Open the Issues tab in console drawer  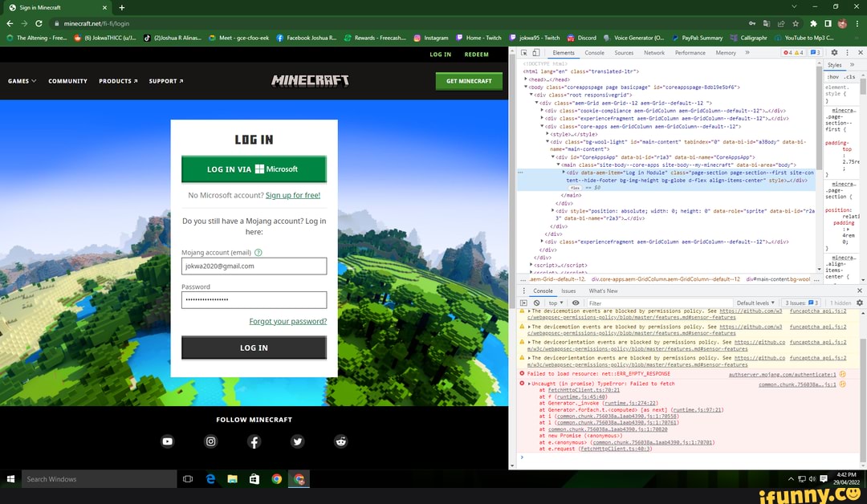pos(568,291)
